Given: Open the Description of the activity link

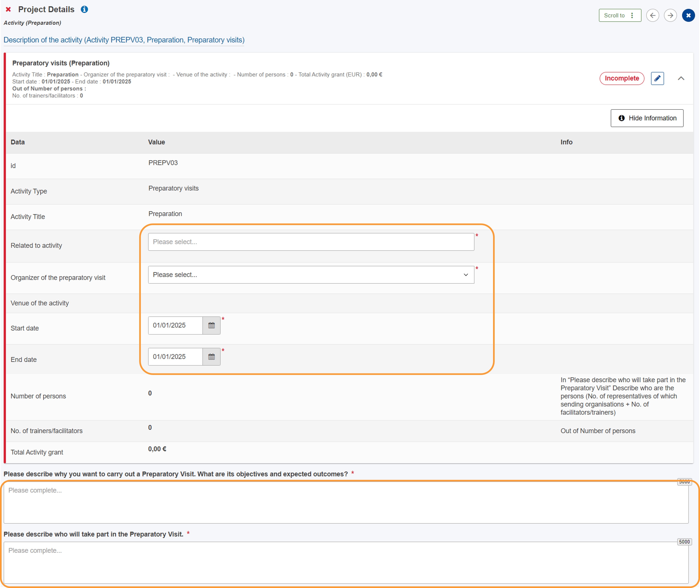Looking at the screenshot, I should tap(124, 40).
